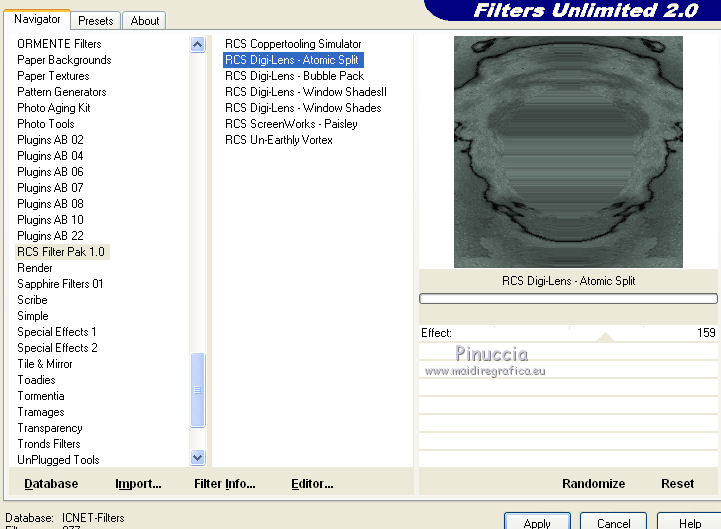Open Filter Info...
Image resolution: width=721 pixels, height=529 pixels.
point(224,484)
